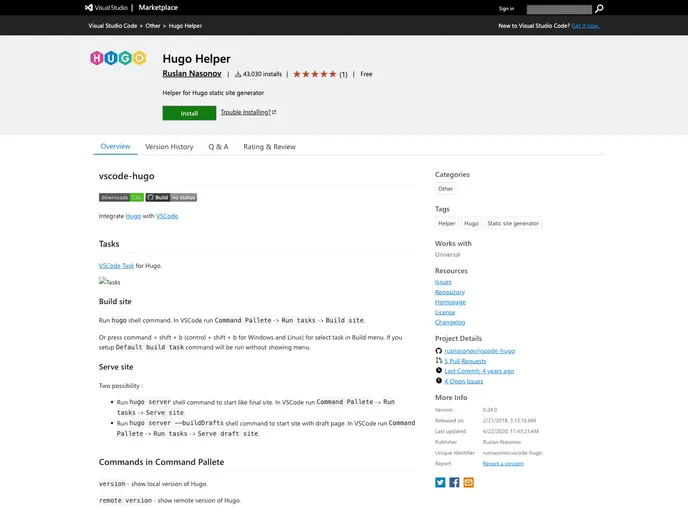Click the downloads badge
This screenshot has width=688, height=512.
(121, 197)
